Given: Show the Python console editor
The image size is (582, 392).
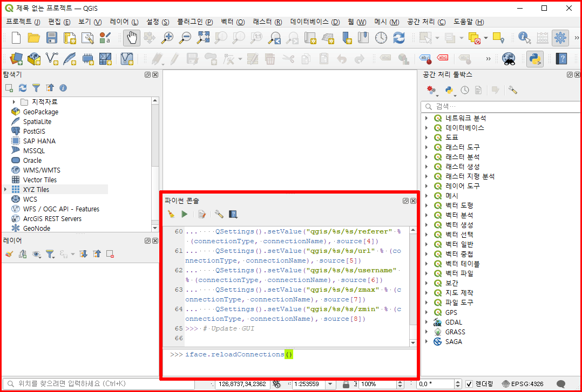Looking at the screenshot, I should pyautogui.click(x=202, y=214).
